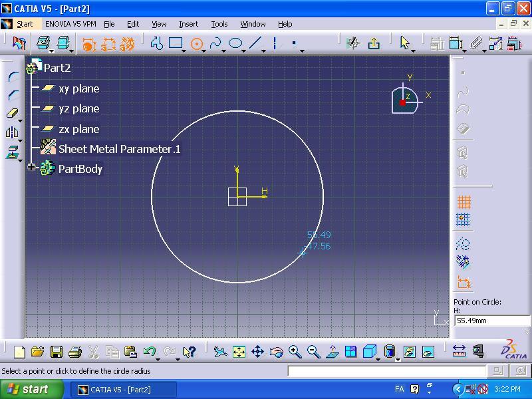Click the Print icon
The width and height of the screenshot is (532, 399).
click(x=75, y=352)
